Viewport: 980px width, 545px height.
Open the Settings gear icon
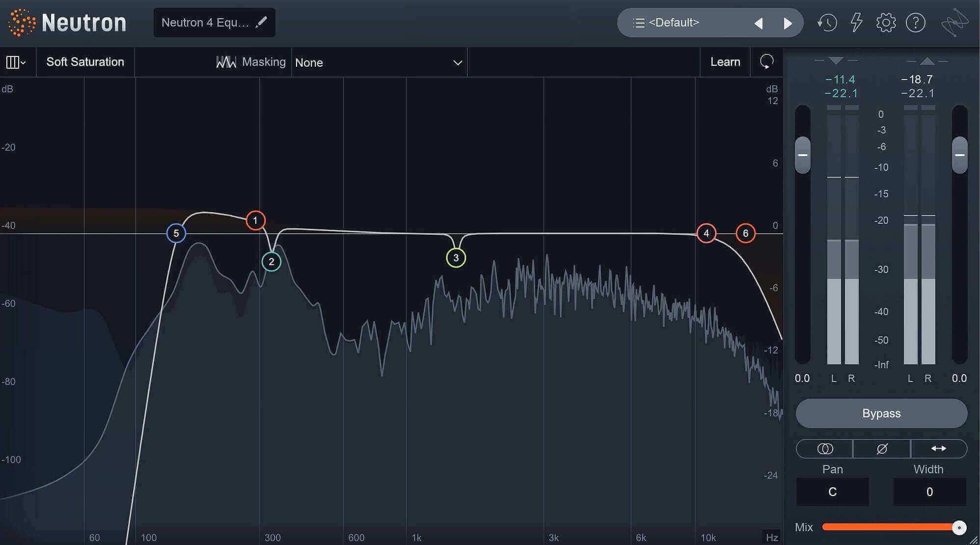point(886,23)
